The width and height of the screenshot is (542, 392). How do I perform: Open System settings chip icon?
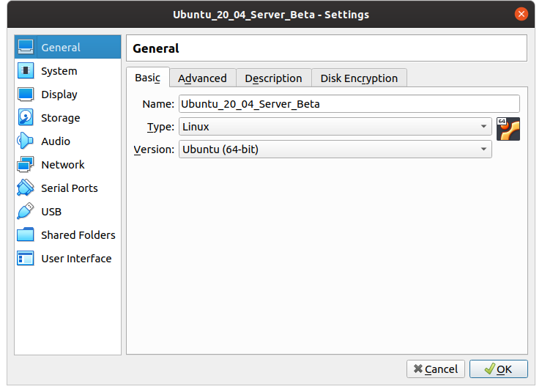pos(26,70)
